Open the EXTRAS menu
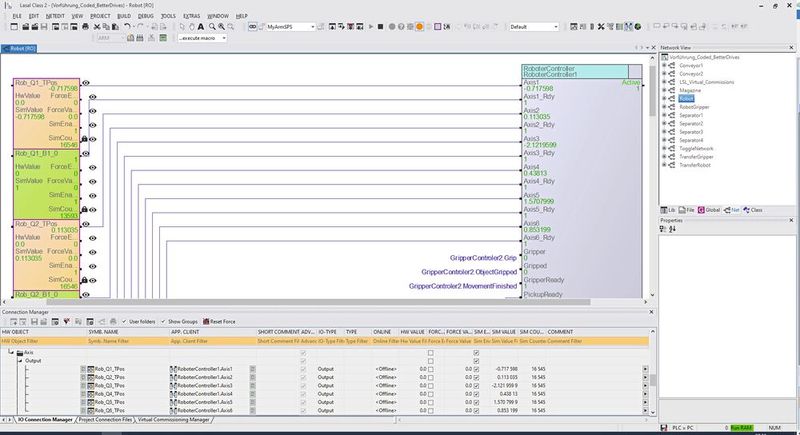800x435 pixels. point(192,16)
